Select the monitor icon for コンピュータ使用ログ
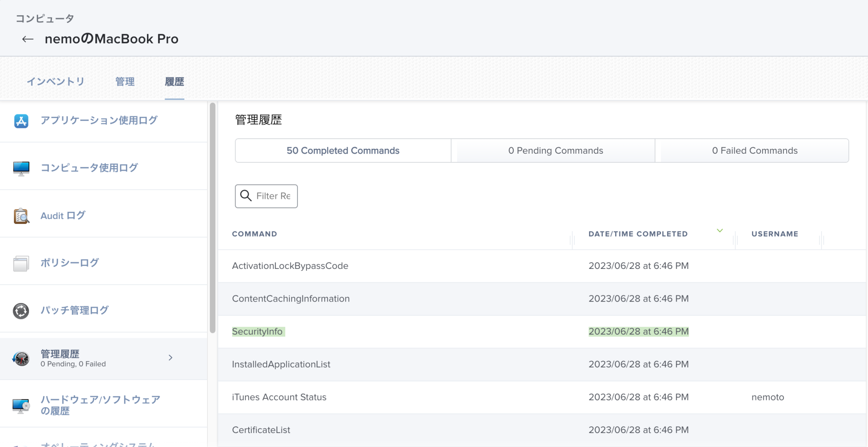868x447 pixels. [x=21, y=168]
